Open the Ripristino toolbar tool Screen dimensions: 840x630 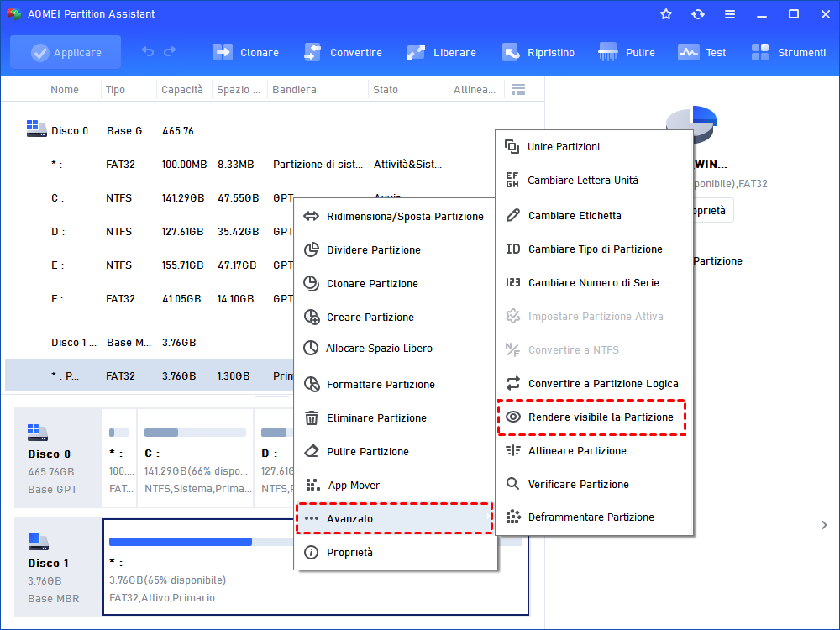(x=538, y=52)
